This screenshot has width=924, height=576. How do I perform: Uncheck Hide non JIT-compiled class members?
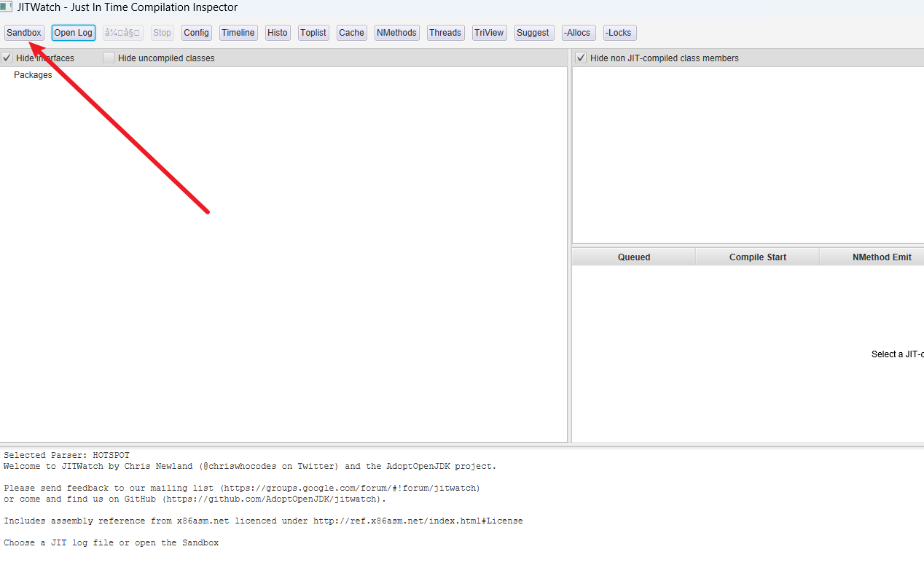[x=581, y=58]
